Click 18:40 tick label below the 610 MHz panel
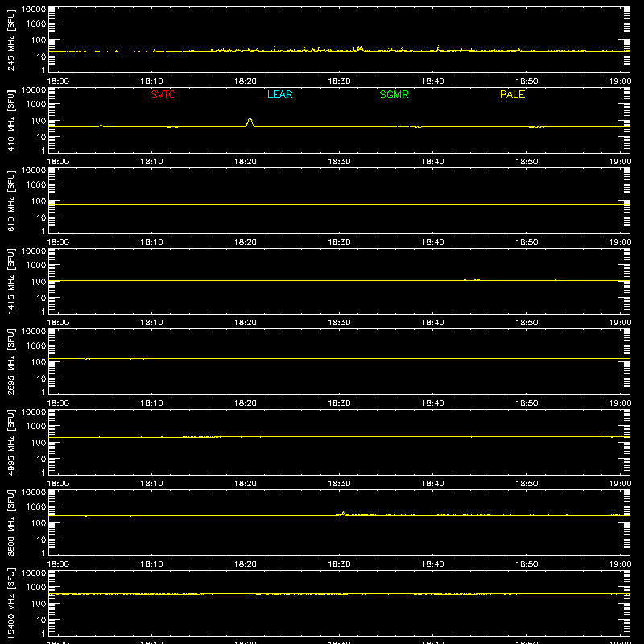This screenshot has width=644, height=644. click(x=433, y=242)
